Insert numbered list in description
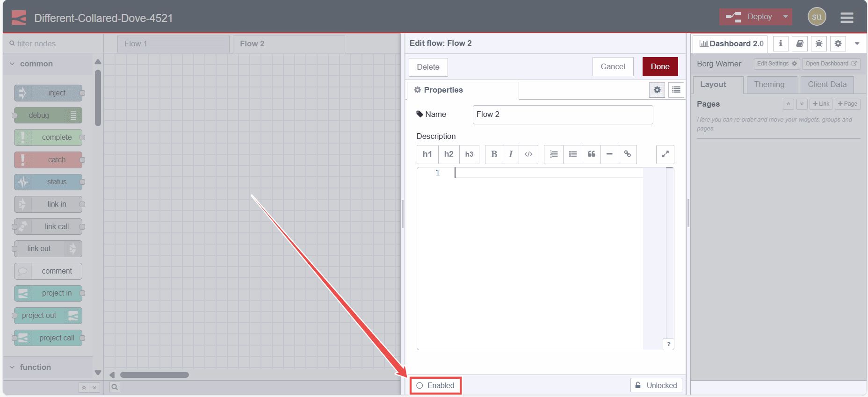 point(554,154)
